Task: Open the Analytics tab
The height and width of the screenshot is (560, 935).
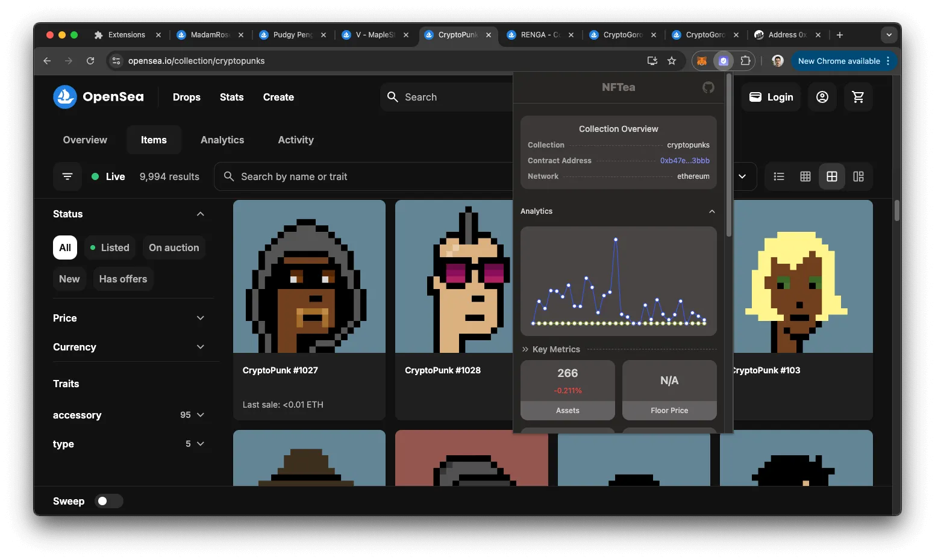Action: click(222, 140)
